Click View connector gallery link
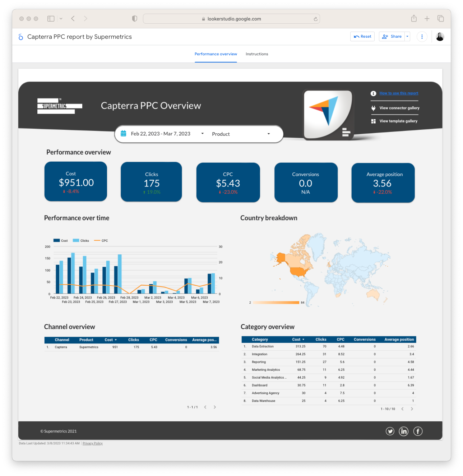The image size is (463, 476). (399, 108)
